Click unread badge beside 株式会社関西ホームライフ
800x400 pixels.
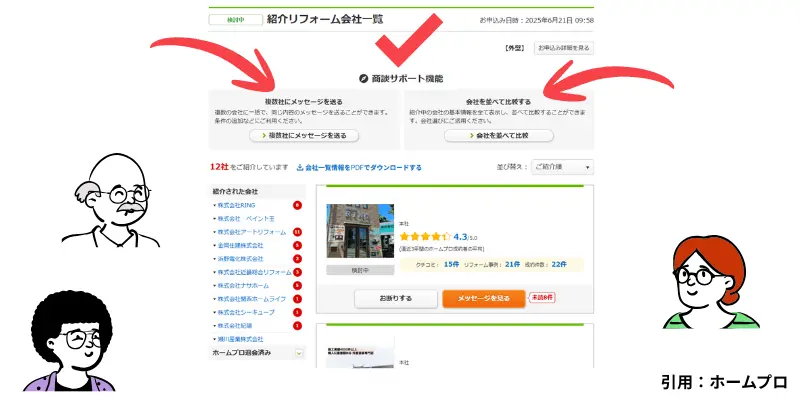pyautogui.click(x=297, y=299)
